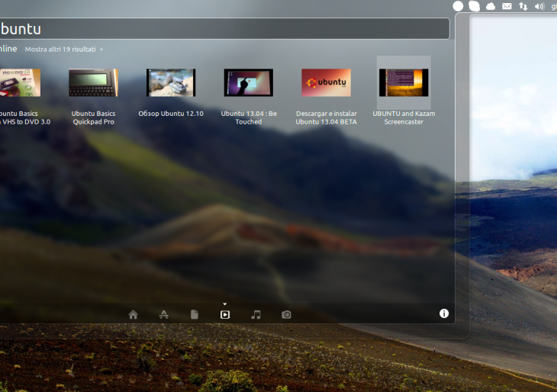The image size is (557, 392).
Task: Open the Обзор Ubuntu 12.10 thumbnail
Action: tap(171, 82)
